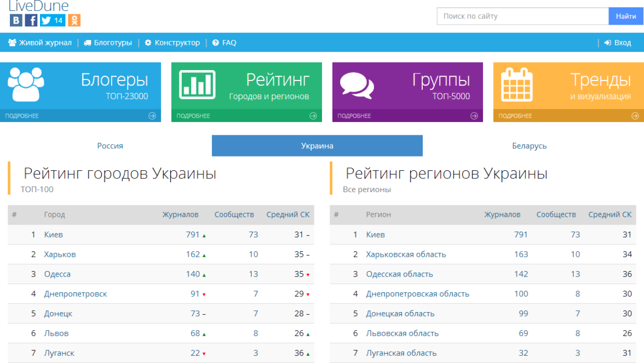Switch to the Беларусь tab
The width and height of the screenshot is (644, 363).
529,146
